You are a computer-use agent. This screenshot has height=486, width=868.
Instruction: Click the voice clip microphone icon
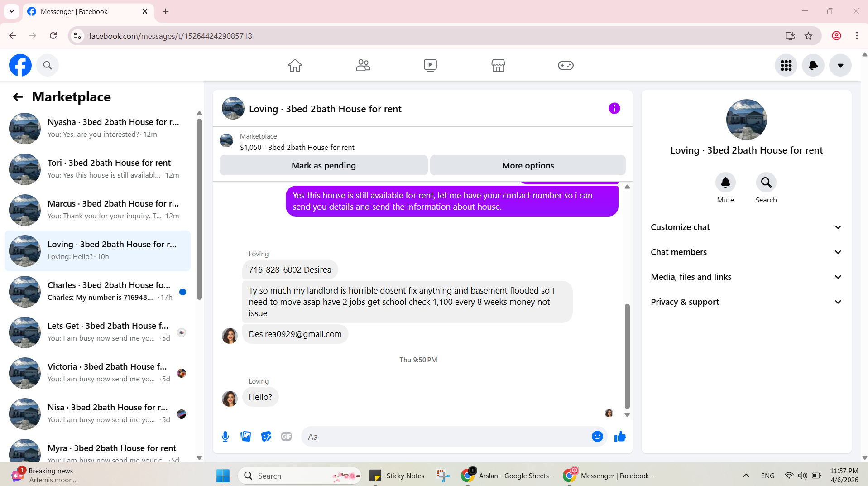point(225,437)
